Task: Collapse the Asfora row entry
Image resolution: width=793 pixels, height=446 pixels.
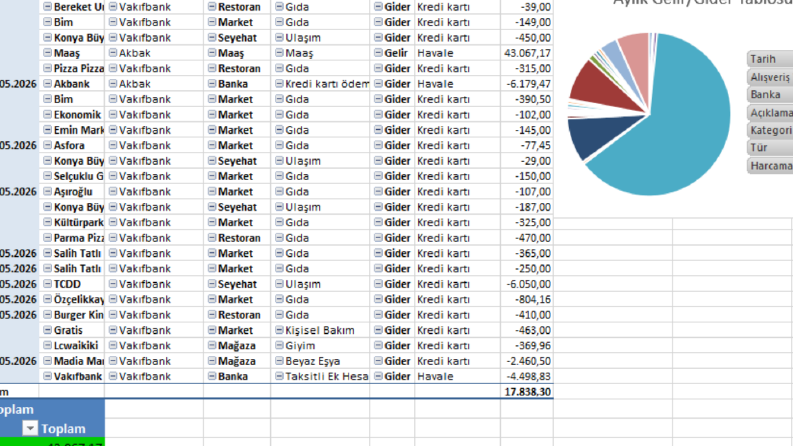Action: coord(48,146)
